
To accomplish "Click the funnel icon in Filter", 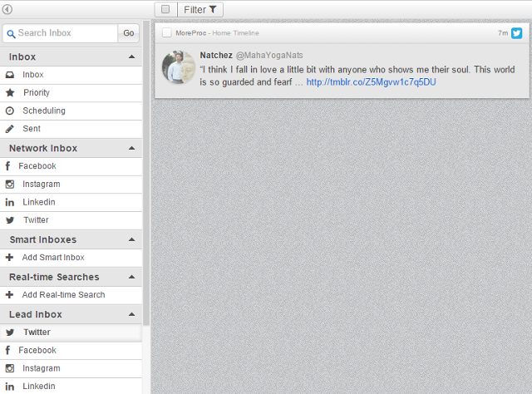I will tap(213, 9).
